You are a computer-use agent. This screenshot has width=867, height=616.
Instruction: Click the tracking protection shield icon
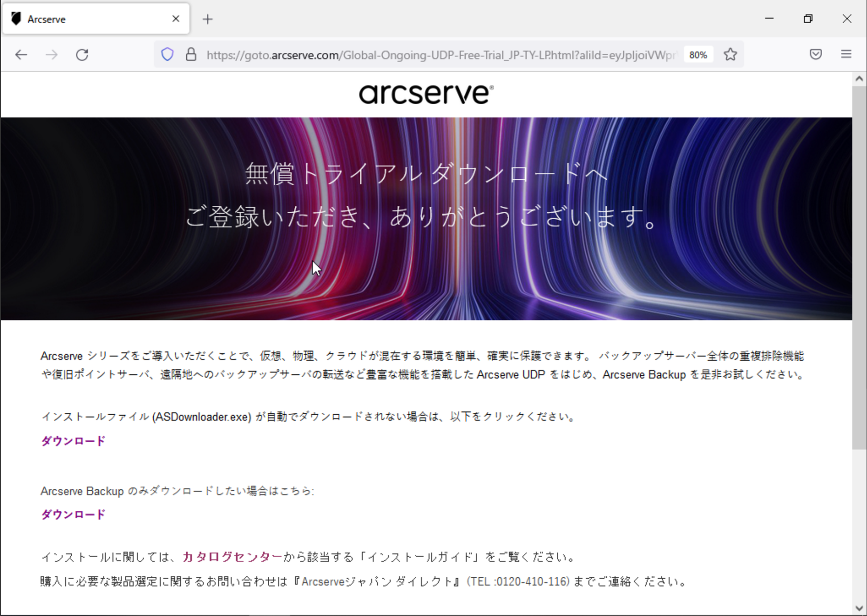[167, 54]
